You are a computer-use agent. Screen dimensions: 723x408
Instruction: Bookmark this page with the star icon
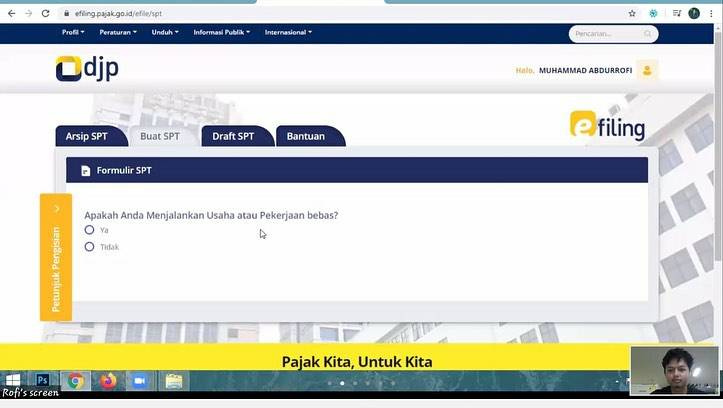tap(632, 13)
